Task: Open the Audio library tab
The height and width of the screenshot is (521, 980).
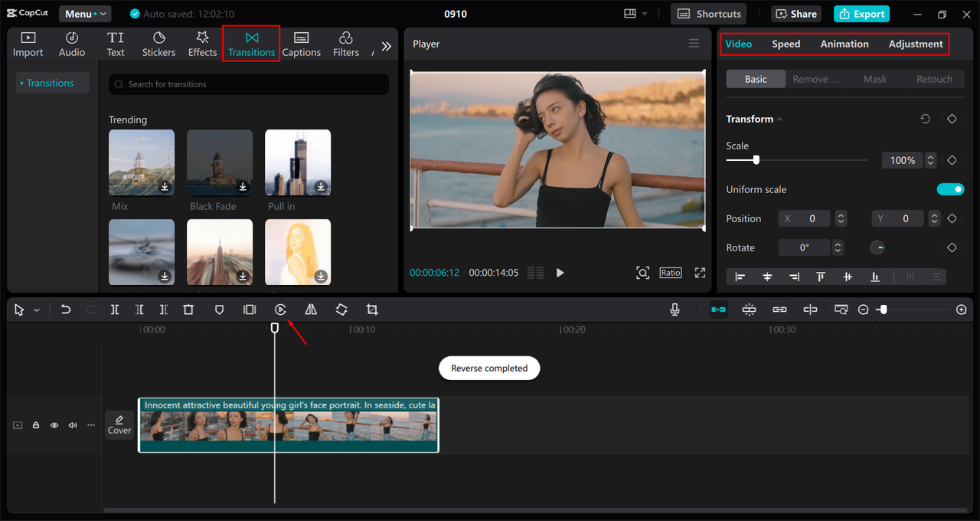Action: 72,44
